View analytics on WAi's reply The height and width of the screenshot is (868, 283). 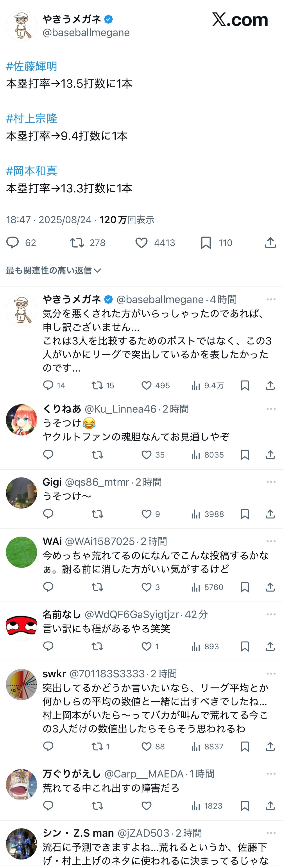coord(196,587)
